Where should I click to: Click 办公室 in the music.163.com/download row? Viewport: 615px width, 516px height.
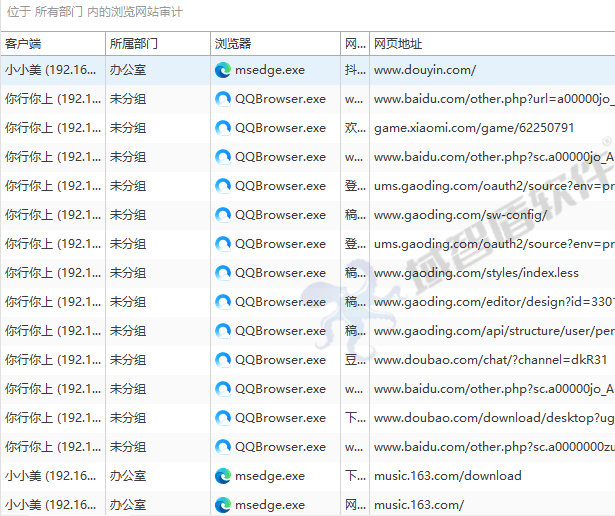tap(128, 476)
